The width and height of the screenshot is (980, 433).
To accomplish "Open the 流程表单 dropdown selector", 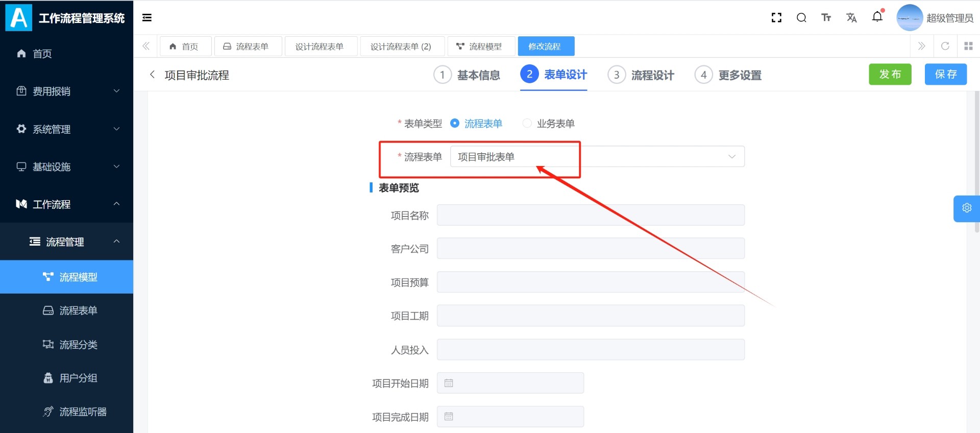I will pyautogui.click(x=597, y=157).
